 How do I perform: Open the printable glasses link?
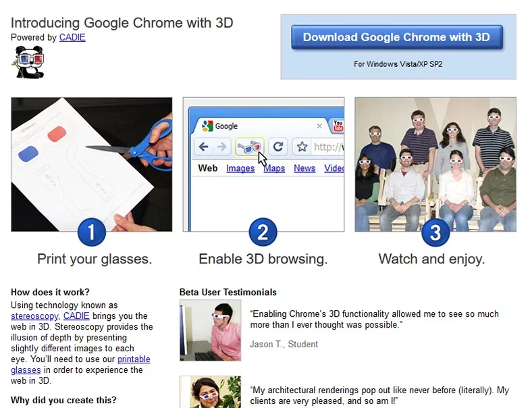point(134,359)
